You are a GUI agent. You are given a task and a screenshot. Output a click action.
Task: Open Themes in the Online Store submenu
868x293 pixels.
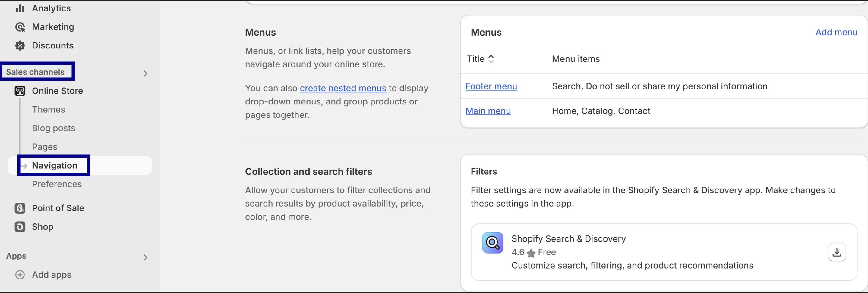(x=49, y=110)
